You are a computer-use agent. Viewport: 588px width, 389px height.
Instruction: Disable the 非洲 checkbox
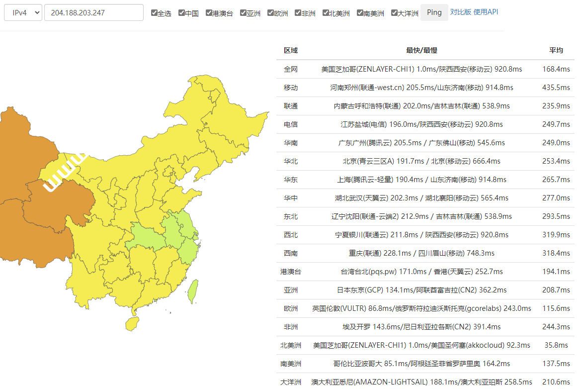pyautogui.click(x=298, y=12)
